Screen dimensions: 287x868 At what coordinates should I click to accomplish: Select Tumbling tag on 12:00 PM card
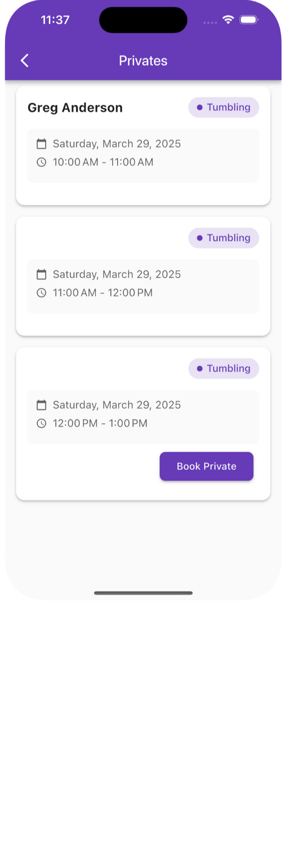[x=224, y=369]
